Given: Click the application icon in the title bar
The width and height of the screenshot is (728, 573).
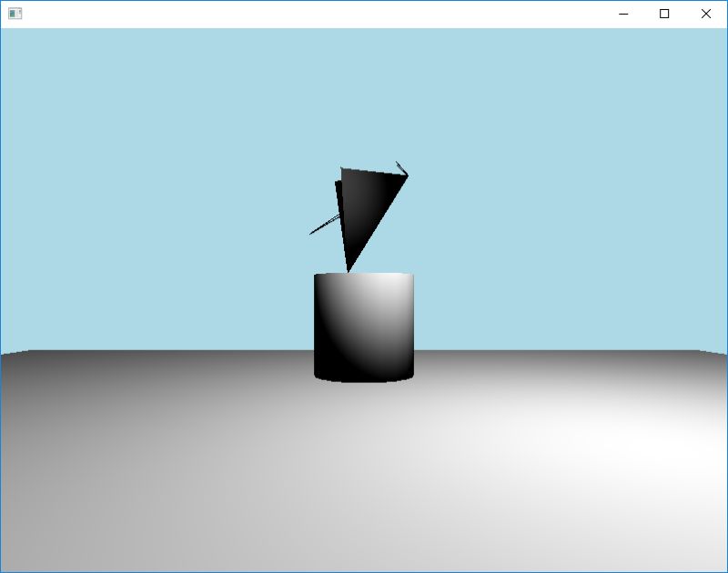Looking at the screenshot, I should coord(16,14).
